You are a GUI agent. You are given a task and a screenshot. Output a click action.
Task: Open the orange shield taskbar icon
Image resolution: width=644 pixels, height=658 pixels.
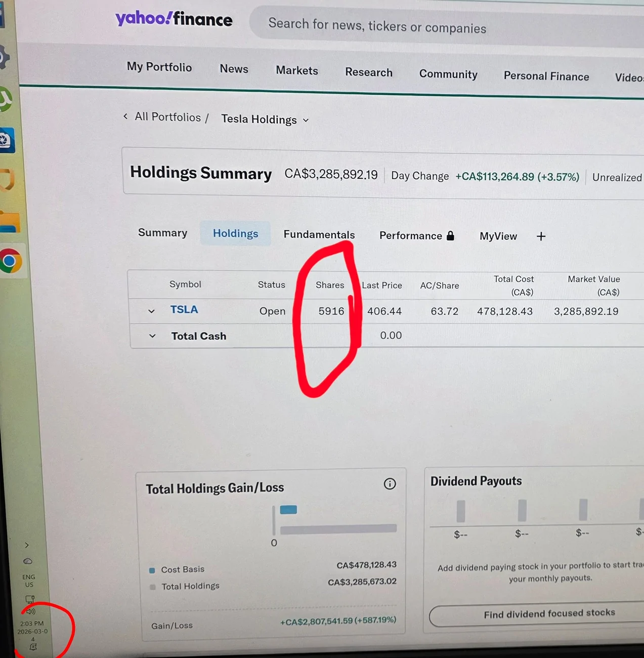click(7, 180)
